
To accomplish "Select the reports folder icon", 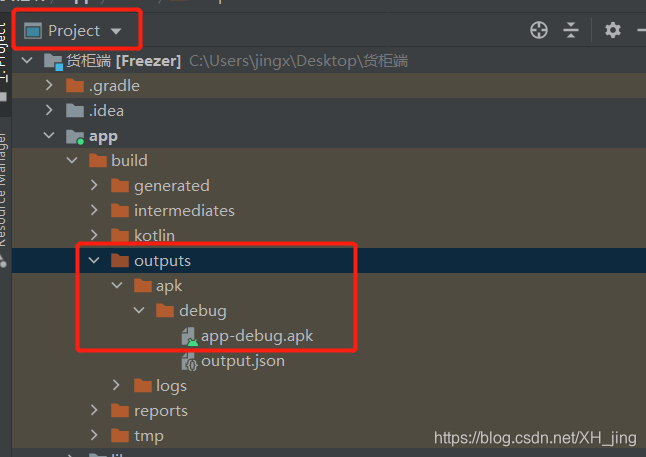I will coord(120,410).
